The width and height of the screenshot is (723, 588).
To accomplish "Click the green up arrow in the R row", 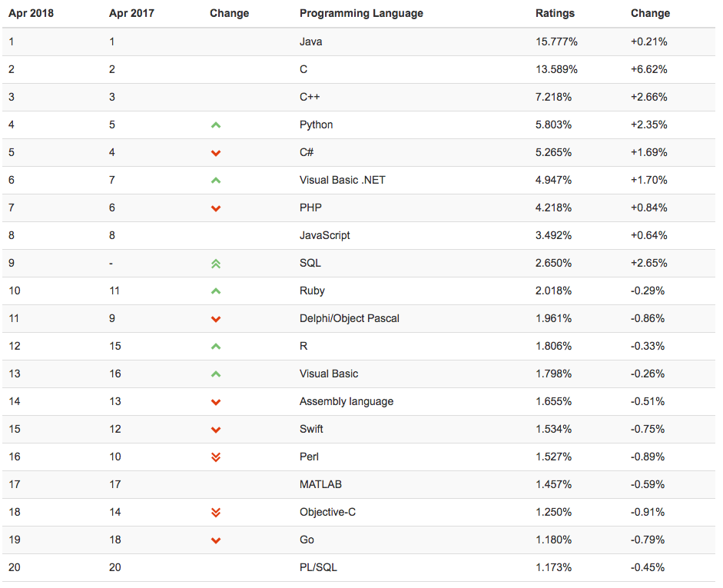I will coord(216,346).
